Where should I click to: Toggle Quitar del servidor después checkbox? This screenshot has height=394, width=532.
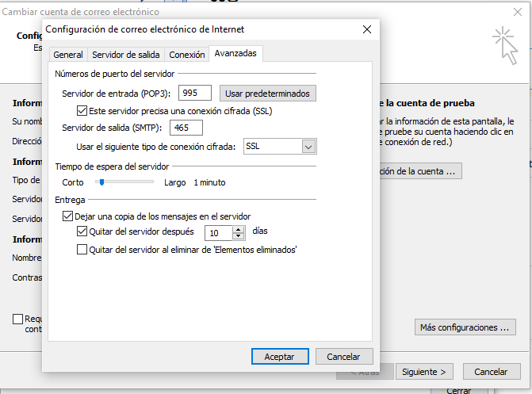coord(82,232)
